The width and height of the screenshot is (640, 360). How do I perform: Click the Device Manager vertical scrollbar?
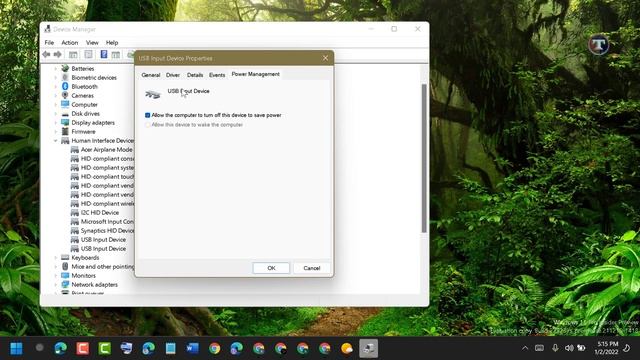424,158
